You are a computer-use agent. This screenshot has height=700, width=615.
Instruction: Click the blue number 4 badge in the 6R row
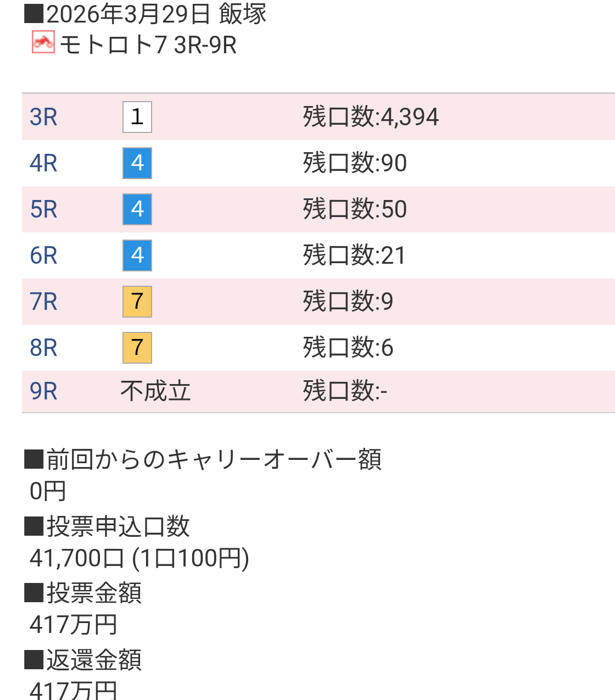[137, 255]
